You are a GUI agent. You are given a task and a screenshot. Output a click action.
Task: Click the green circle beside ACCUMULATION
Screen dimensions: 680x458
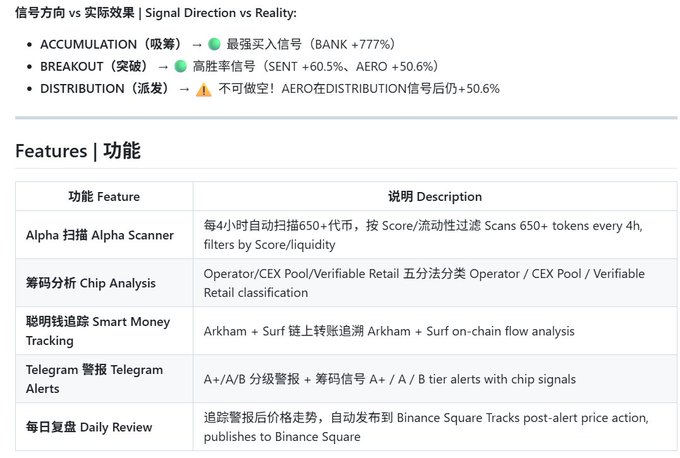click(x=214, y=44)
